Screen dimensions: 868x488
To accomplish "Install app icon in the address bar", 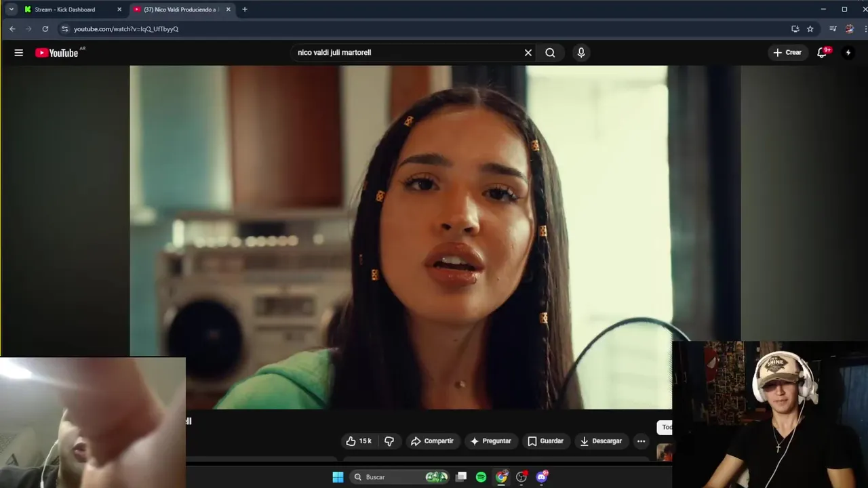I will click(795, 29).
